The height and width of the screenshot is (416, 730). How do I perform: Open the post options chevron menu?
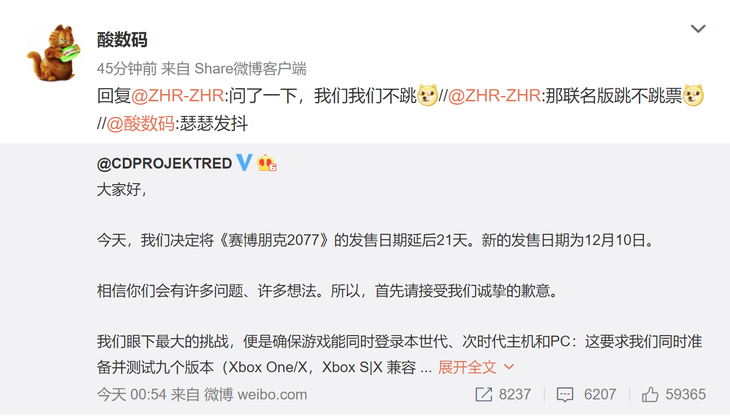coord(697,29)
